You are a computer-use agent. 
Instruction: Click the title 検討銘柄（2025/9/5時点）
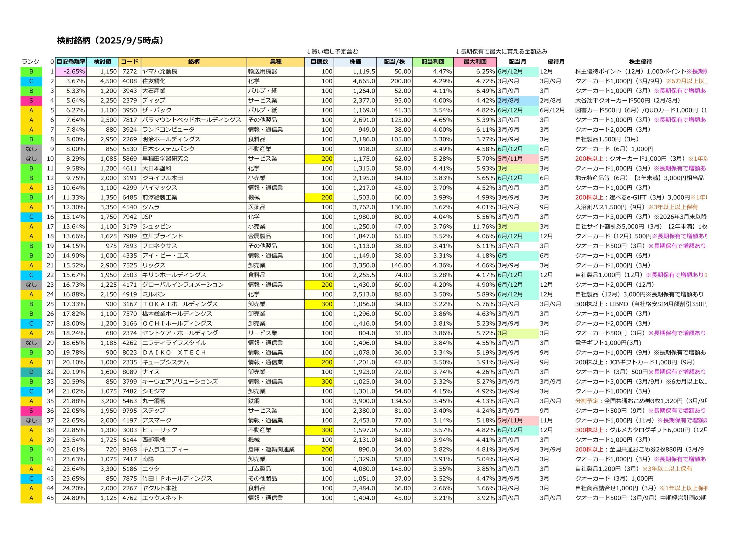(111, 40)
